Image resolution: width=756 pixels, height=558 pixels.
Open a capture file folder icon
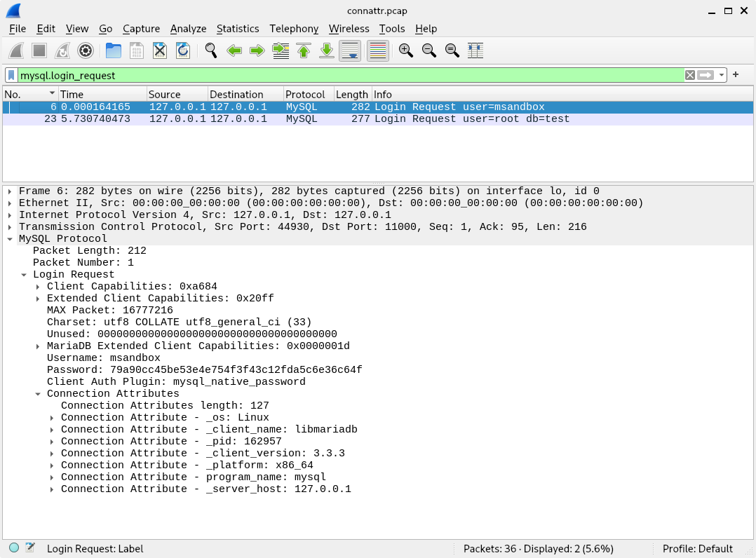(114, 50)
